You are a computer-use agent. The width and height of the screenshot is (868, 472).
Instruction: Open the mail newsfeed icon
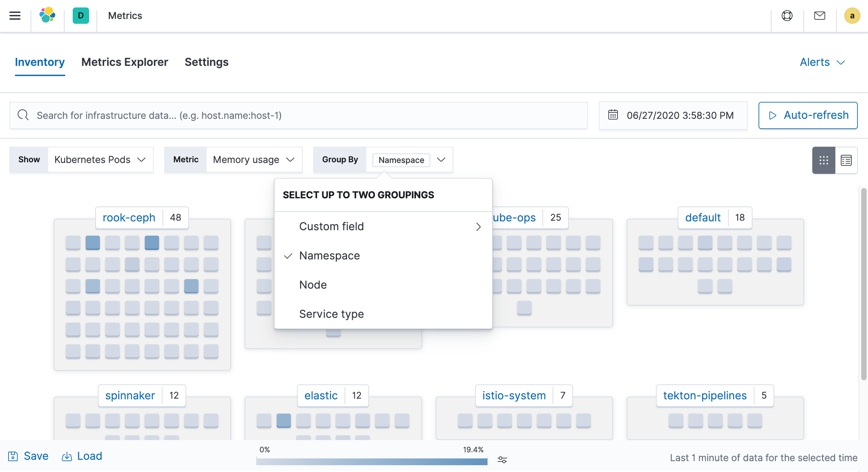pyautogui.click(x=820, y=16)
